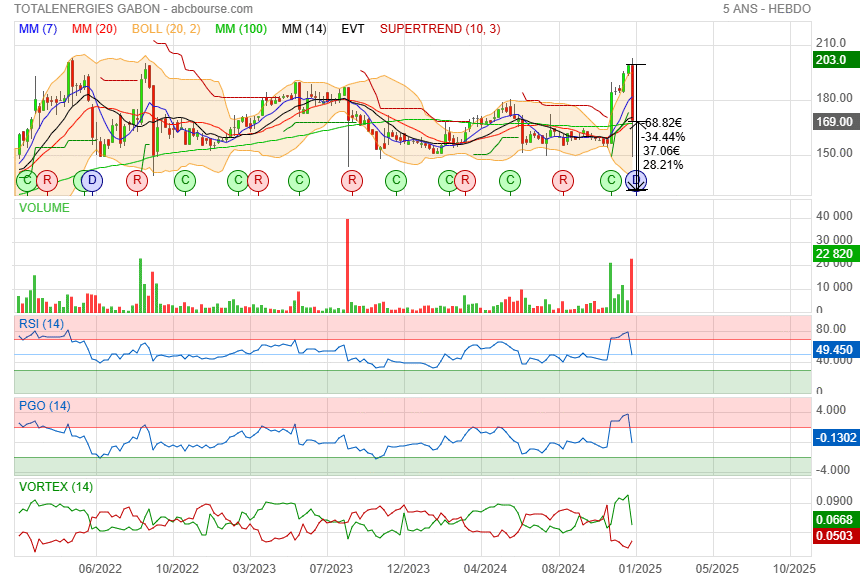The height and width of the screenshot is (579, 860).
Task: Click the D event marker at 01/2025
Action: click(x=636, y=180)
